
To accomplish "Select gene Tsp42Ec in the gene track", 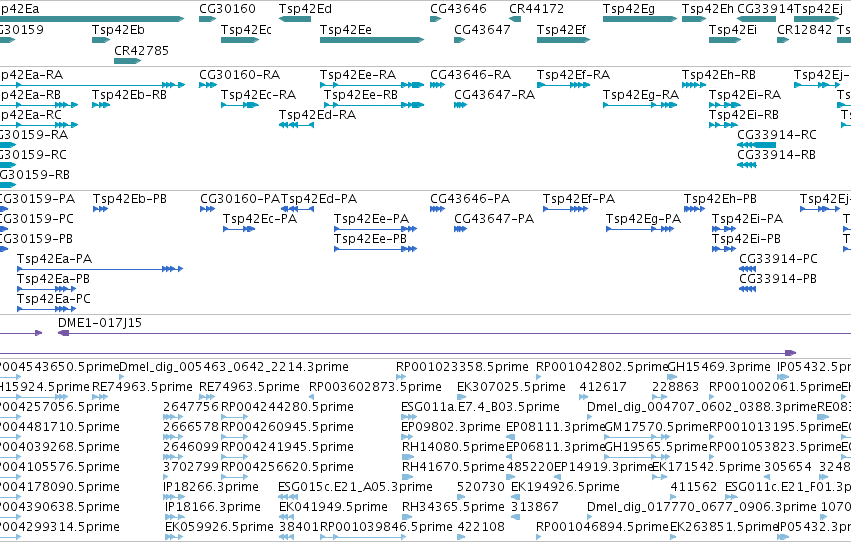I will [246, 29].
